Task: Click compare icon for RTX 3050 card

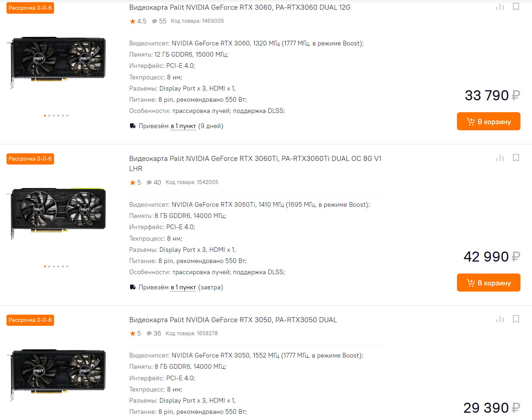Action: coord(500,319)
